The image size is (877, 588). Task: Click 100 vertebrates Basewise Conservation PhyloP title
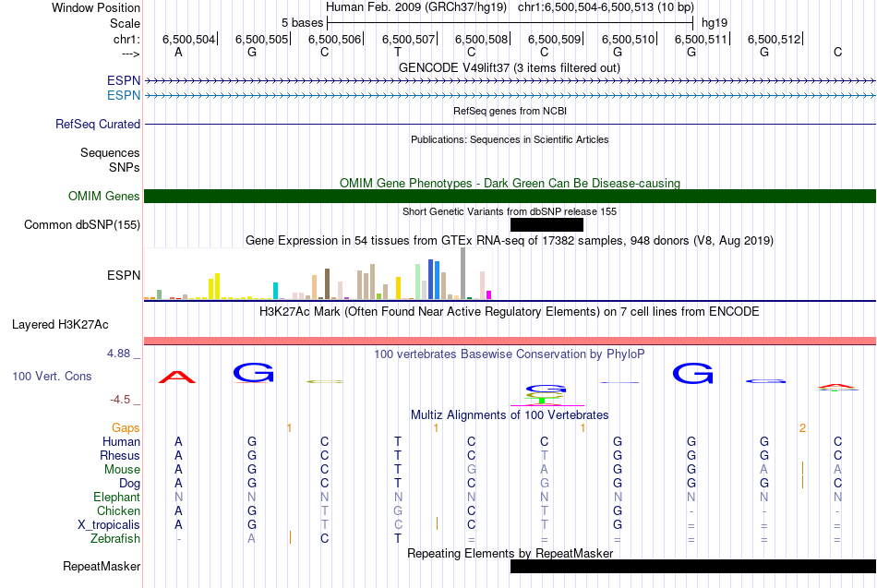point(509,354)
